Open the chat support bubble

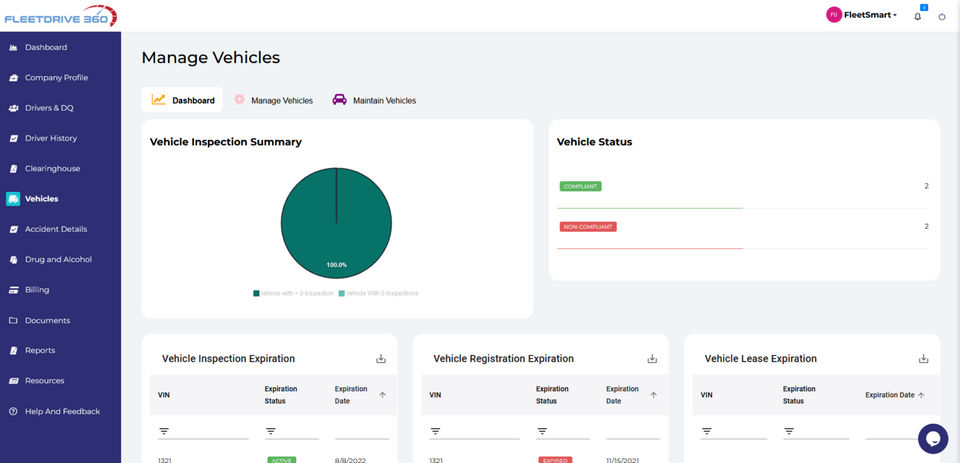[933, 439]
